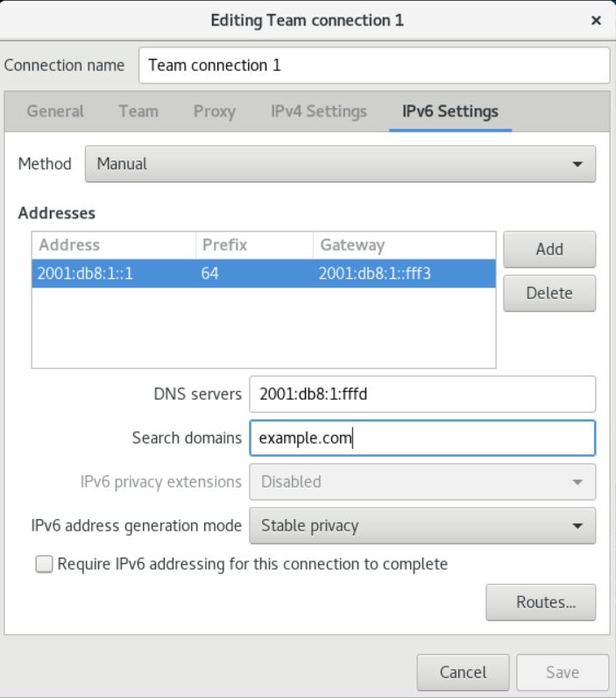Viewport: 616px width, 698px height.
Task: Select address cell 2001:db8:1::1
Action: (113, 274)
